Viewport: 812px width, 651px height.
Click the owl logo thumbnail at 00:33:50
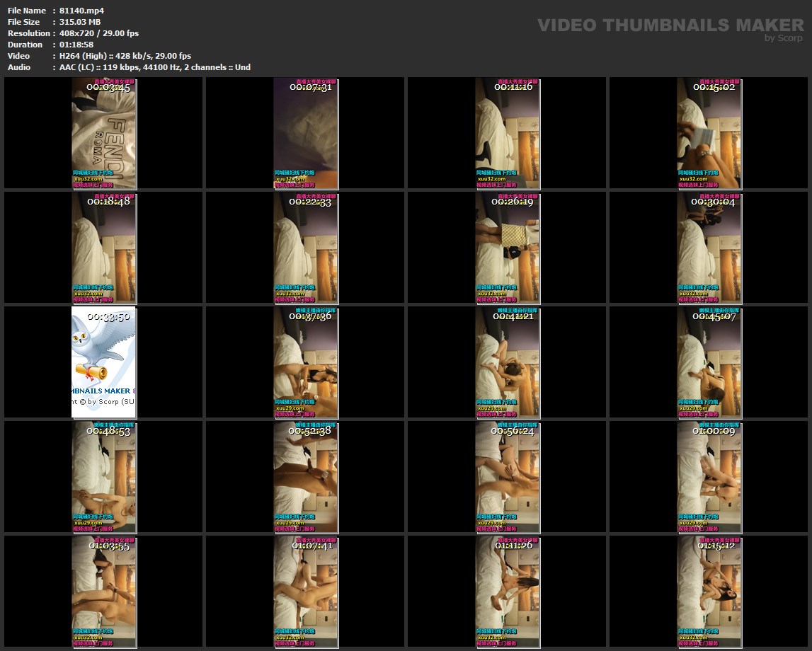[104, 361]
